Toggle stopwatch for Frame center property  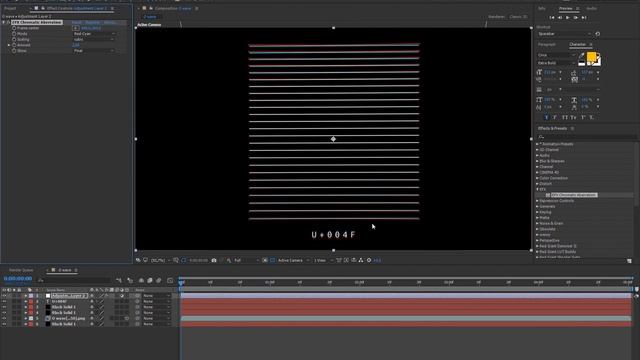14,28
